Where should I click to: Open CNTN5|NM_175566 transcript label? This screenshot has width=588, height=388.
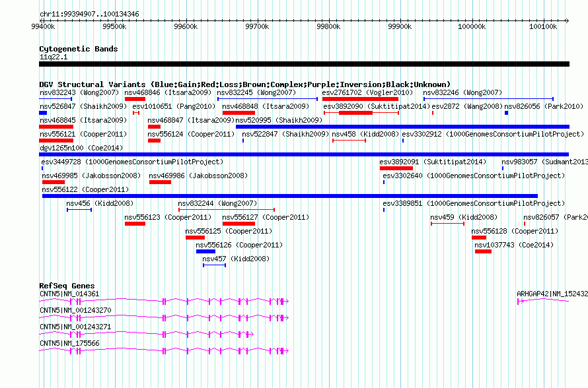(69, 343)
